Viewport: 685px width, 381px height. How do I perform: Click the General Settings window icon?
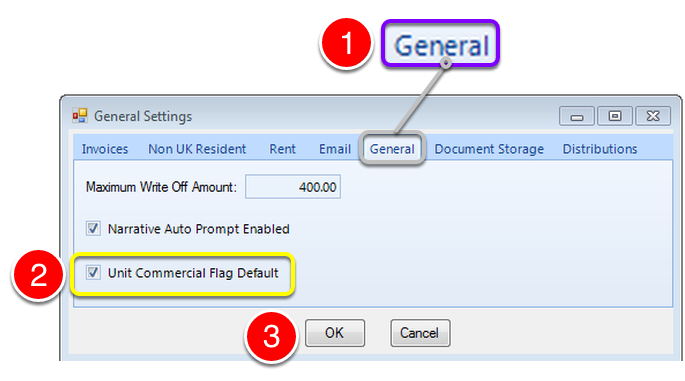pos(80,116)
